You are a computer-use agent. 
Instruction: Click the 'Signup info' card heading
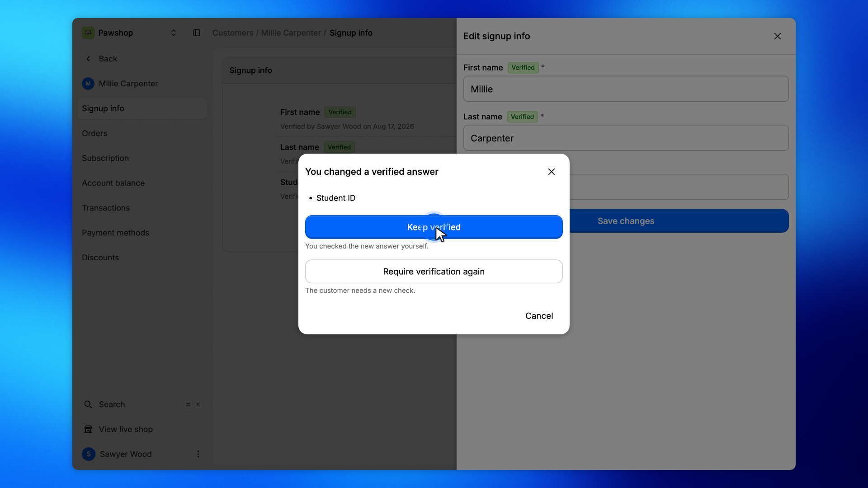(250, 70)
